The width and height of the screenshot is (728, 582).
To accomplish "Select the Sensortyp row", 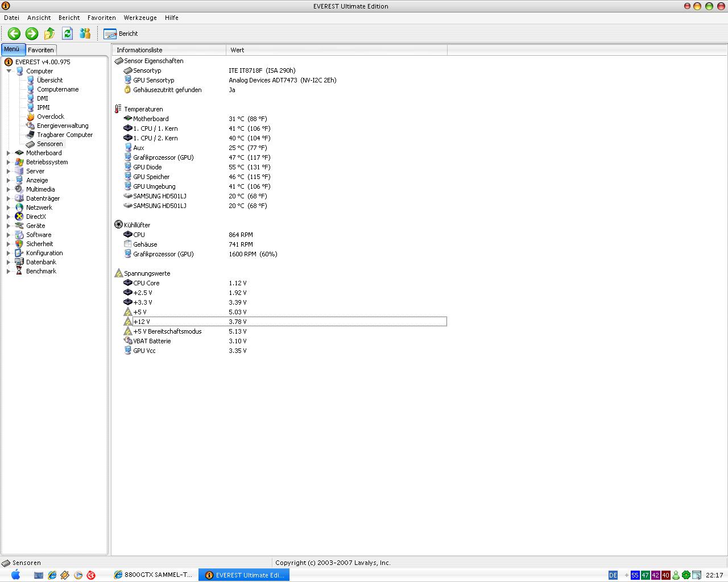I will click(284, 70).
